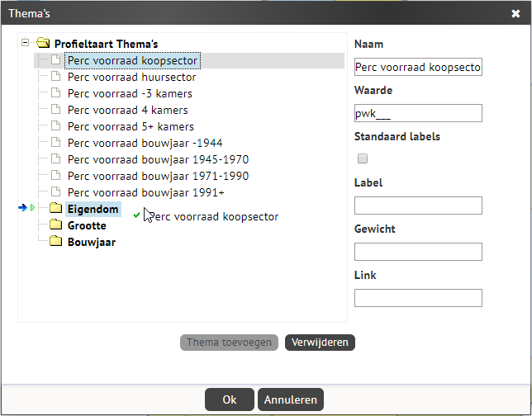Screen dimensions: 532x416
Task: Expand the Eigendom folder using green triangle
Action: [32, 207]
